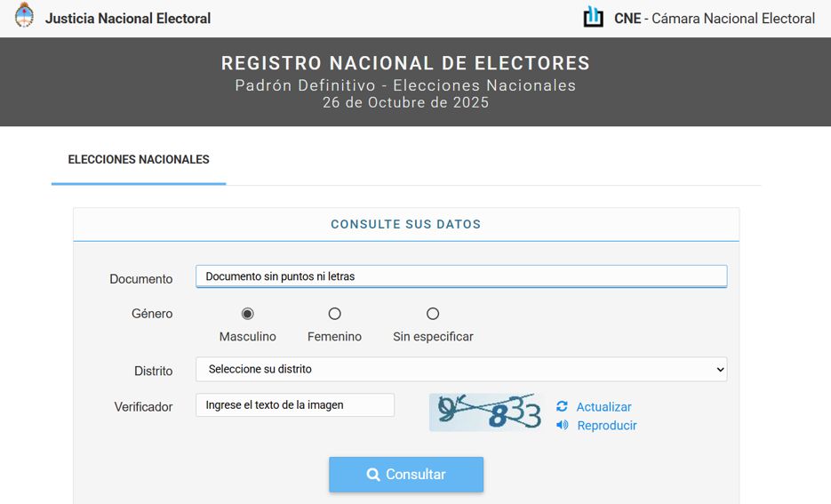Click the magnifier icon on the Consultar button

pyautogui.click(x=373, y=475)
